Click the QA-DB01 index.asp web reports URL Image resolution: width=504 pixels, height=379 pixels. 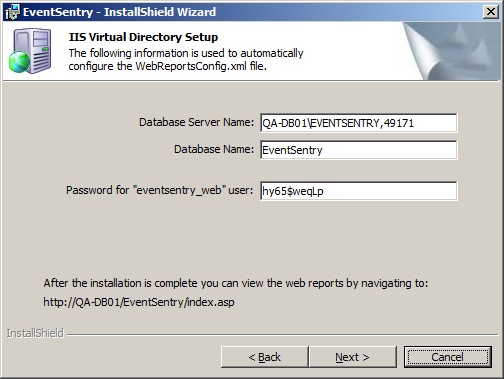139,302
